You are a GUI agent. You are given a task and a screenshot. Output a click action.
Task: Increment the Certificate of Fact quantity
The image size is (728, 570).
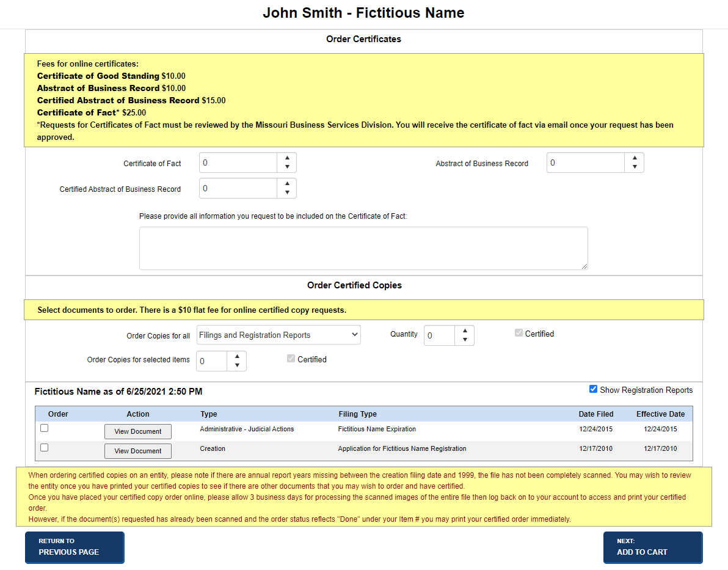tap(287, 159)
